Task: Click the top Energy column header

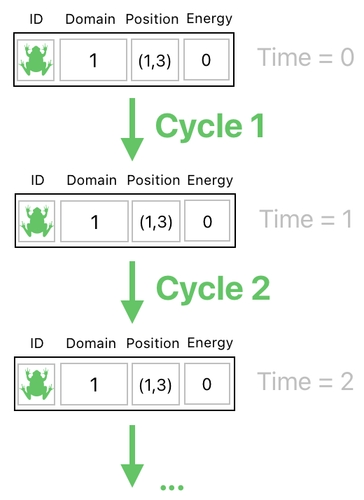Action: coord(209,19)
